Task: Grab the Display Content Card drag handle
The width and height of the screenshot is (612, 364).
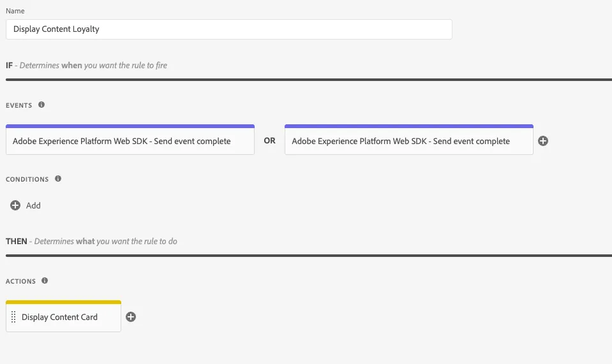Action: pos(13,317)
